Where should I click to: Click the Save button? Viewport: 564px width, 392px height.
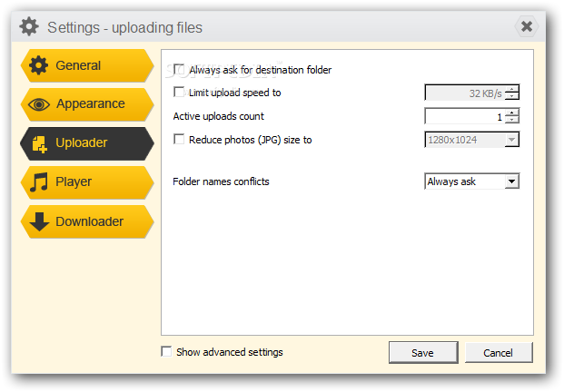(x=423, y=352)
